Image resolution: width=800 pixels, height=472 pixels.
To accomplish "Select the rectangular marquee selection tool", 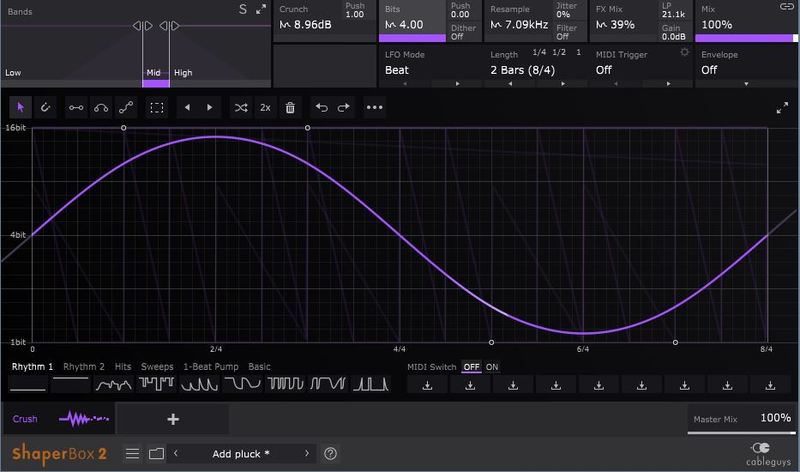I will 156,106.
